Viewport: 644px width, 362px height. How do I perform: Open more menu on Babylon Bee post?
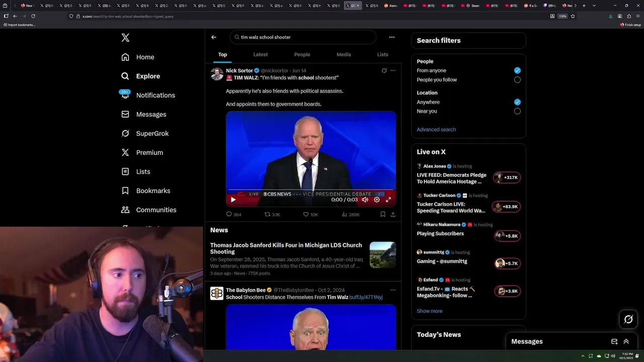[393, 290]
